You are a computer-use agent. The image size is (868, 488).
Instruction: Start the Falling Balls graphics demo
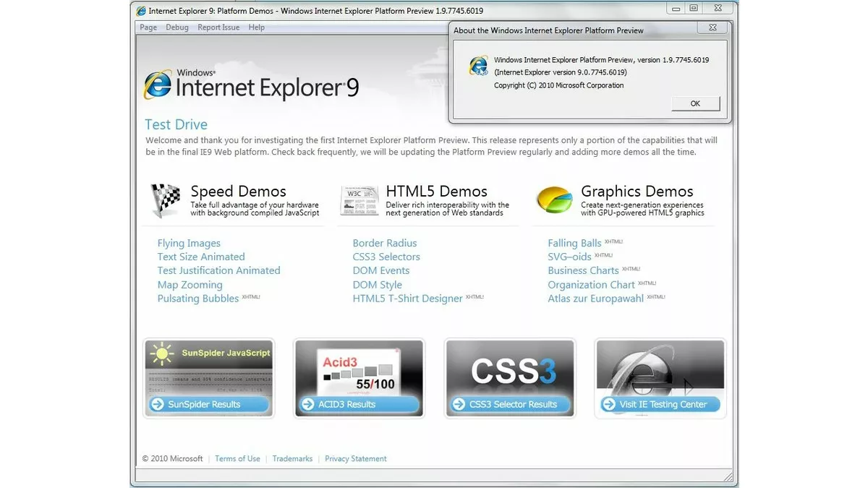(x=574, y=243)
